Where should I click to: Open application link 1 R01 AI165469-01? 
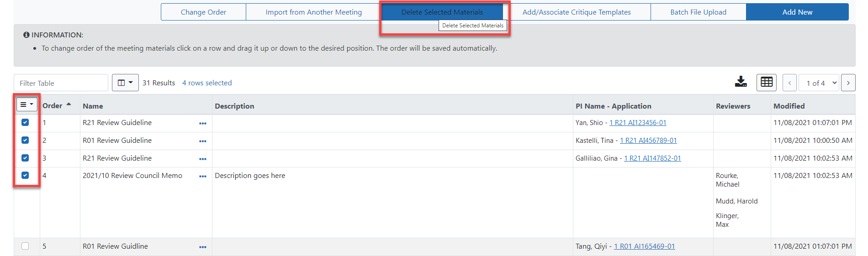coord(644,246)
